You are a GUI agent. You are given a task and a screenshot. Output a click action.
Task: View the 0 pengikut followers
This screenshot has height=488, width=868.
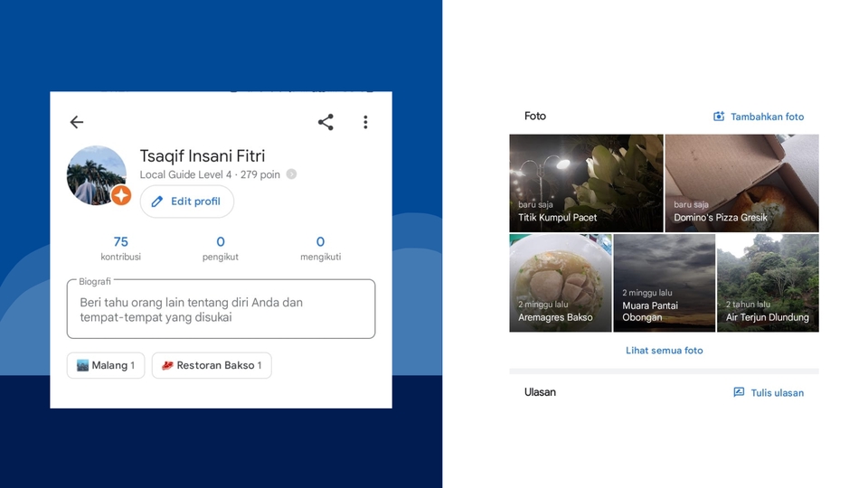tap(221, 248)
